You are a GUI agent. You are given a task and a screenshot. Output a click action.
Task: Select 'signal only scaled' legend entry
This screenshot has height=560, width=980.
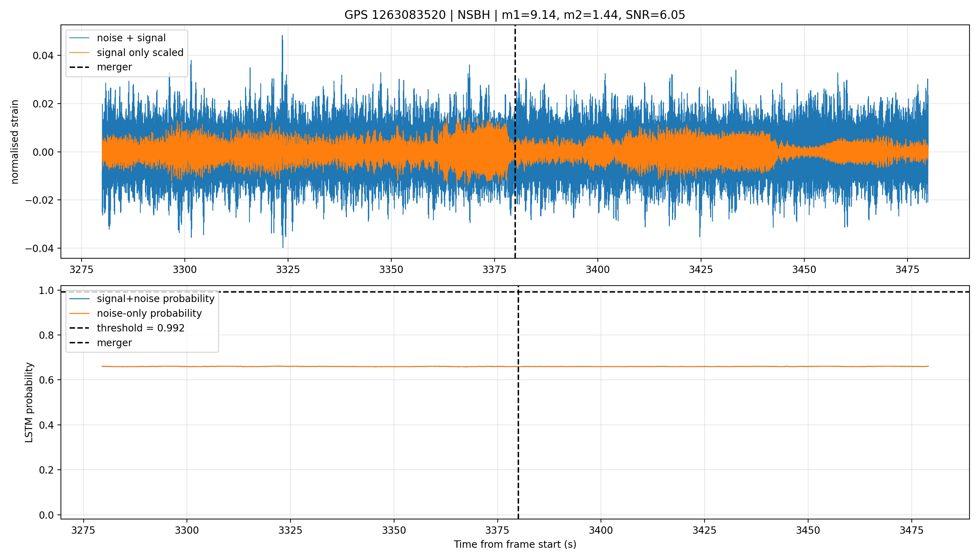(140, 52)
